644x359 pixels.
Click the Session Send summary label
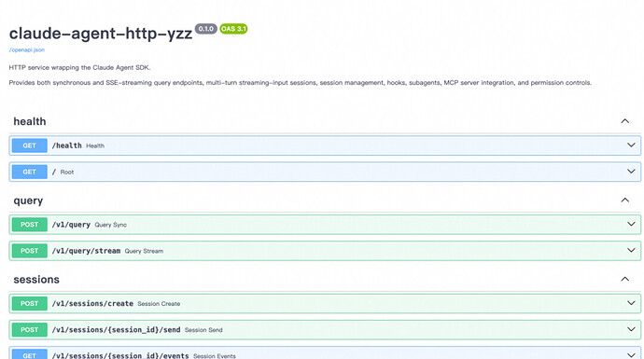click(x=203, y=330)
